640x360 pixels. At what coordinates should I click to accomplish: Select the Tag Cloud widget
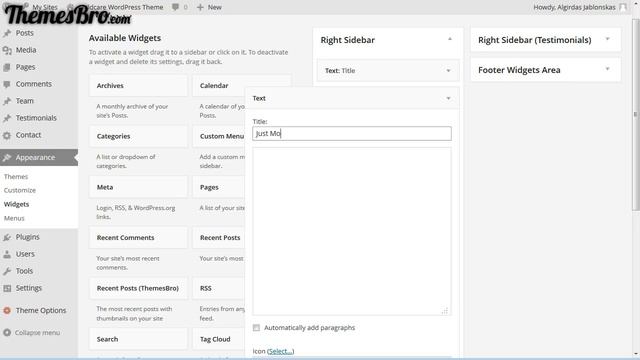click(218, 340)
